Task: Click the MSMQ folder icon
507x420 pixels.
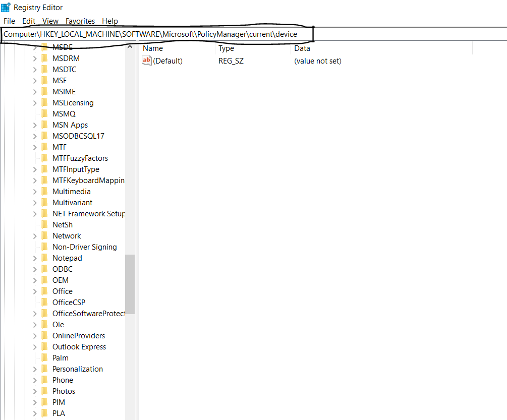Action: [x=44, y=114]
